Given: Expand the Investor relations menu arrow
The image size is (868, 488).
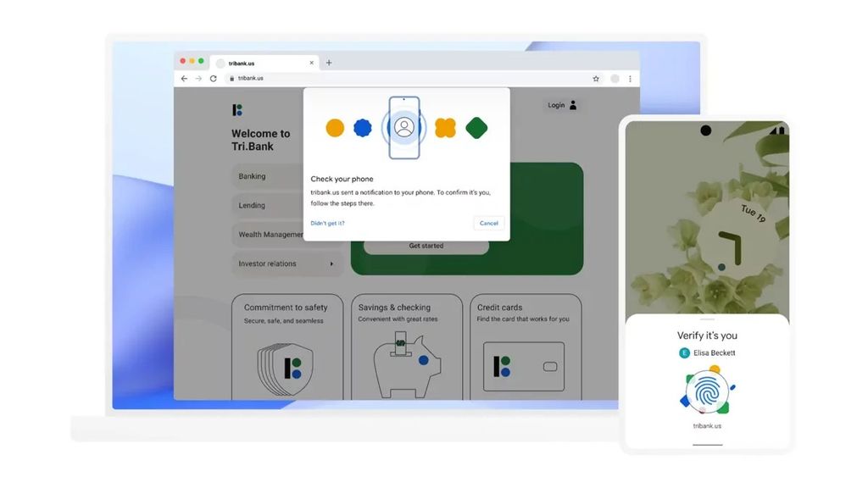Looking at the screenshot, I should [335, 263].
